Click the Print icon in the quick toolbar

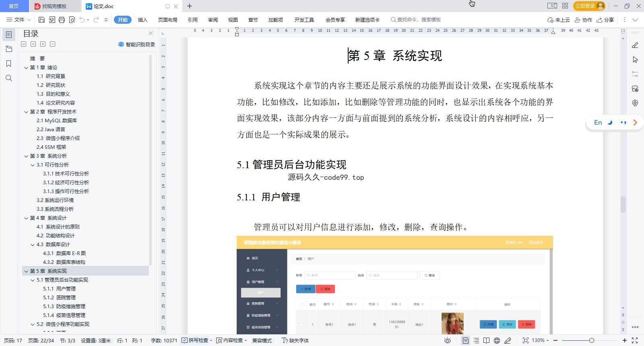click(62, 20)
